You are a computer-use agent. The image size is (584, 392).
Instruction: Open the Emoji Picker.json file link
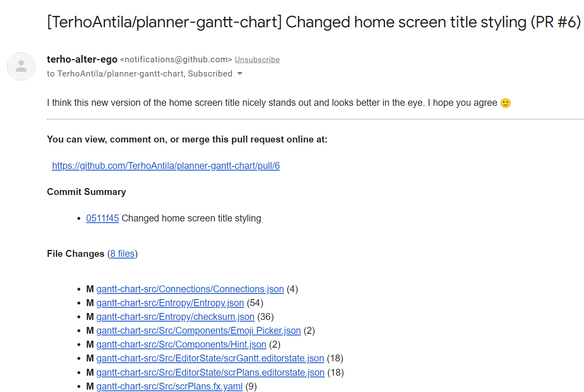coord(198,331)
